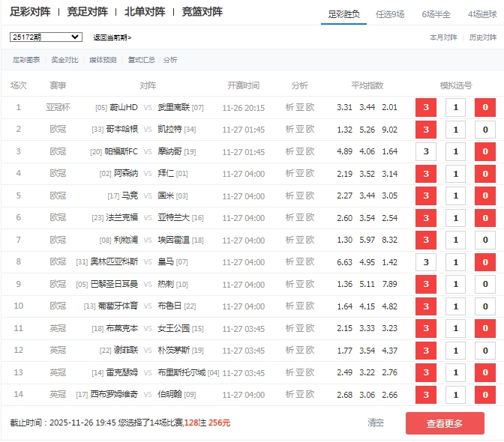Open the 25172期 issue dropdown
Image resolution: width=504 pixels, height=442 pixels.
[x=46, y=37]
